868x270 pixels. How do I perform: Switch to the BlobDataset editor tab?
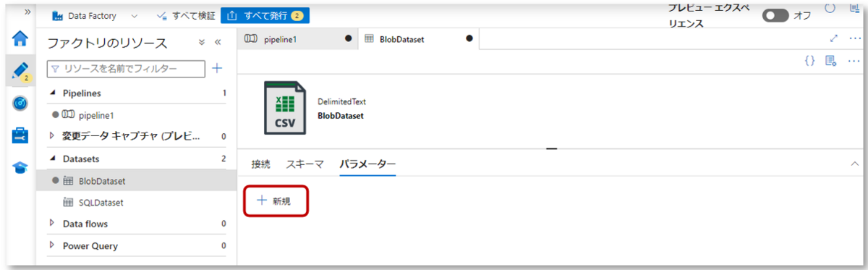(418, 39)
